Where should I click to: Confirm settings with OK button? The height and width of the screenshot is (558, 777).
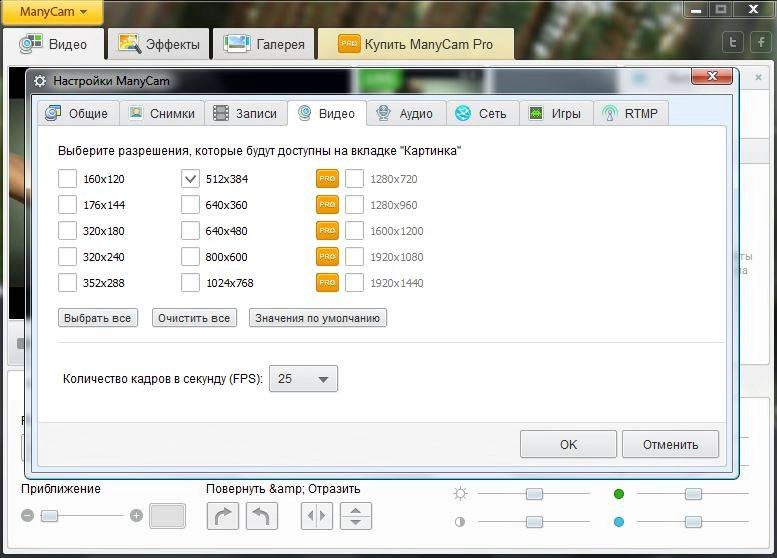click(x=568, y=444)
